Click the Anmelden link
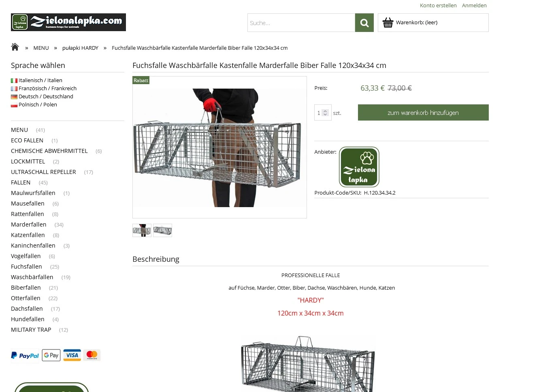Screen dimensions: 556x392 point(474,5)
